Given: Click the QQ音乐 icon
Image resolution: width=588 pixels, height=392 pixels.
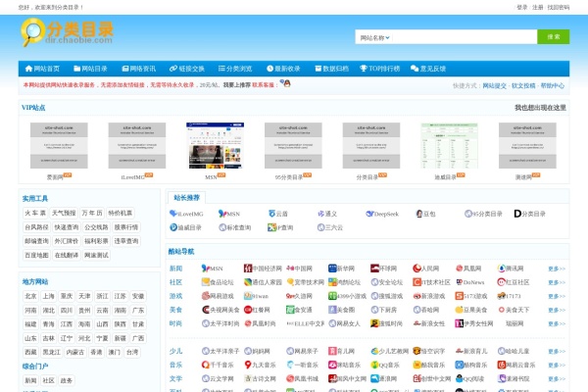Looking at the screenshot, I should tap(374, 365).
